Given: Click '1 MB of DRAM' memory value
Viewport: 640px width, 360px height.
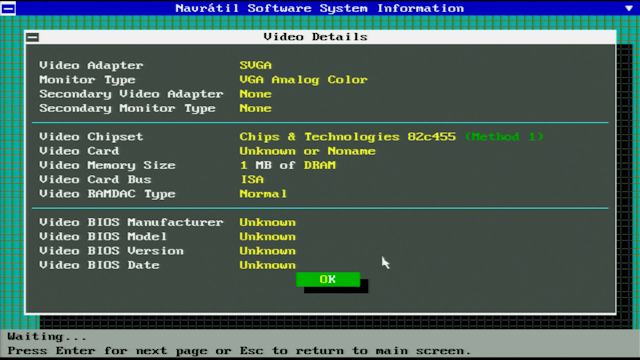Looking at the screenshot, I should (288, 165).
